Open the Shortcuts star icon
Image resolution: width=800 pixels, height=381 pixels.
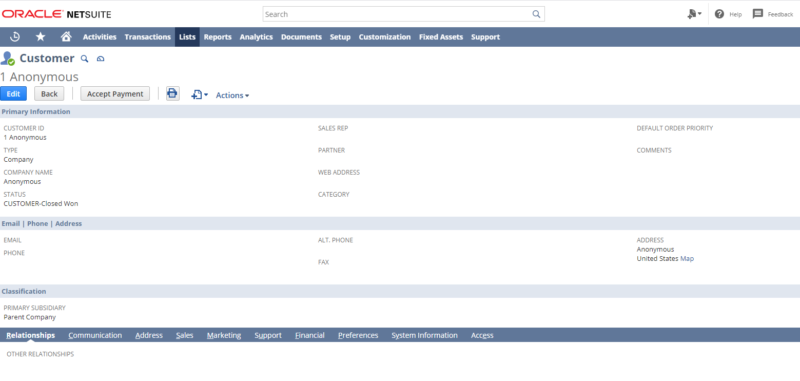pos(40,37)
